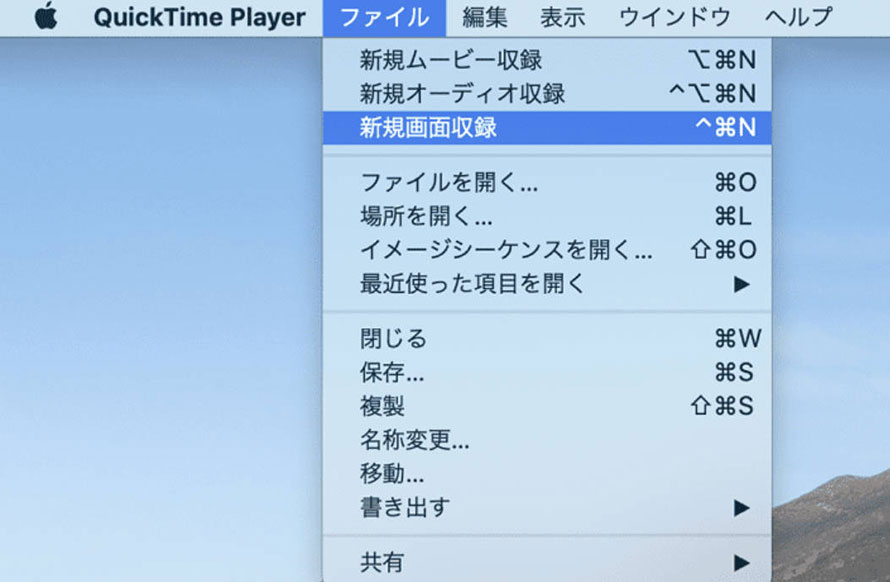Image resolution: width=890 pixels, height=582 pixels.
Task: Close the open ファイル menu
Action: (x=384, y=17)
